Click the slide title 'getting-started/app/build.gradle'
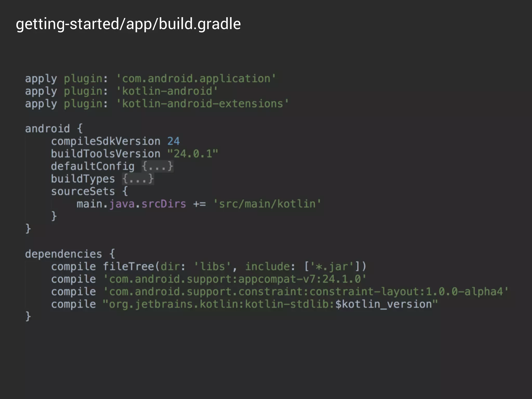The image size is (532, 399). pyautogui.click(x=128, y=24)
